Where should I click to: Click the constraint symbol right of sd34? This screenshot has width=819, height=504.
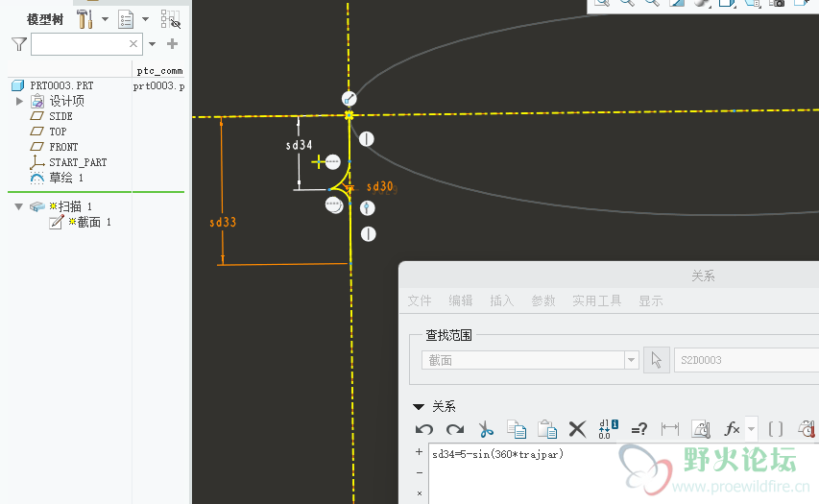pos(333,162)
